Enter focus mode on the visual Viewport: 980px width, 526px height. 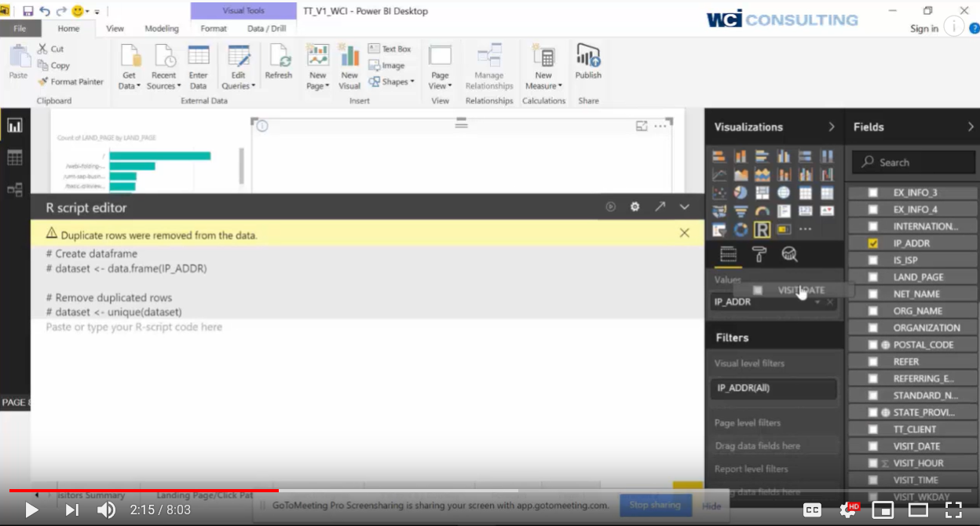(642, 126)
